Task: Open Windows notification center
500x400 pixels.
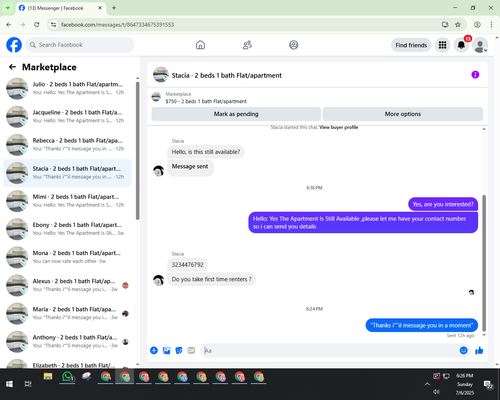Action: click(488, 385)
